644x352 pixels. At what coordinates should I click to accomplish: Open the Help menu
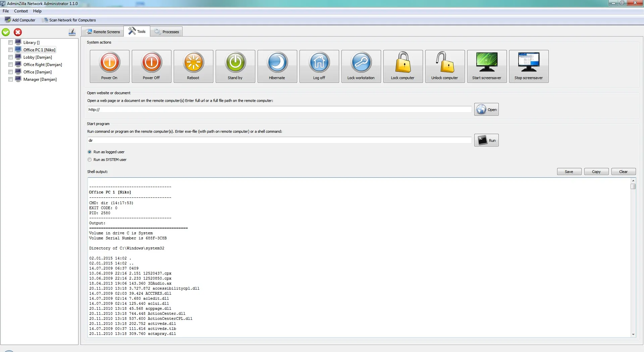point(37,11)
